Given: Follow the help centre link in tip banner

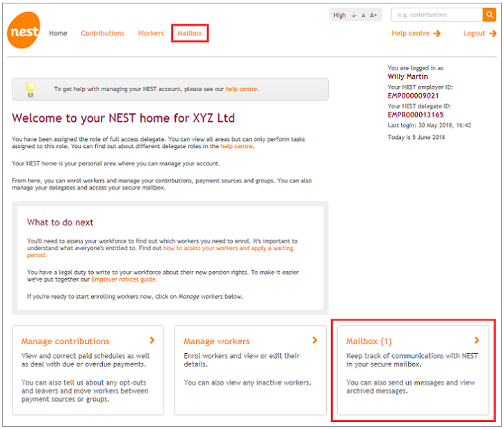Looking at the screenshot, I should click(x=241, y=89).
